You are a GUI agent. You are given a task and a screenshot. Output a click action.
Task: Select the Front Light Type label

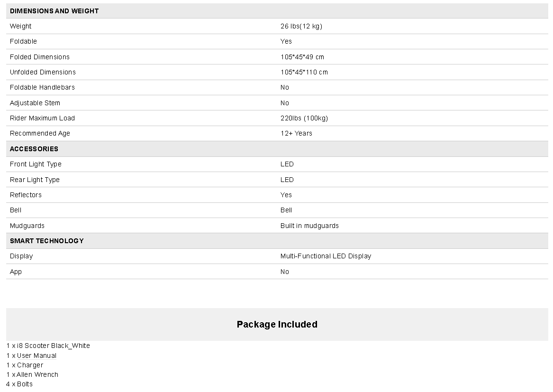point(36,164)
